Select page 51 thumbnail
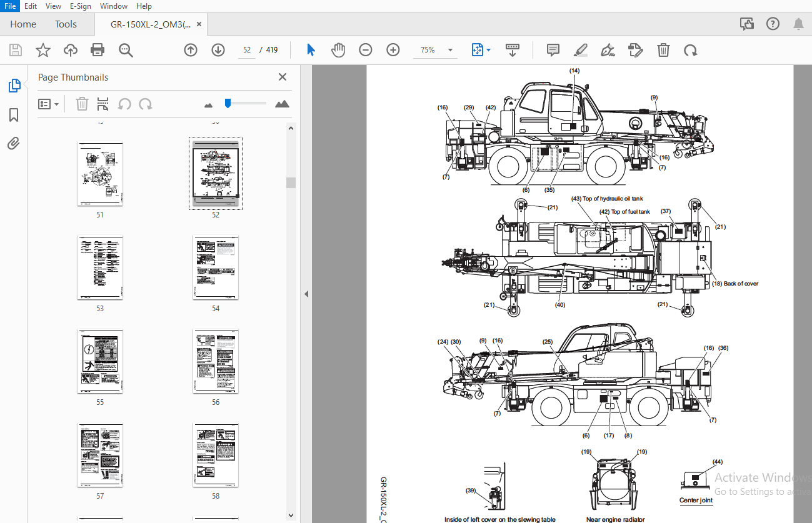The image size is (812, 523). (100, 173)
